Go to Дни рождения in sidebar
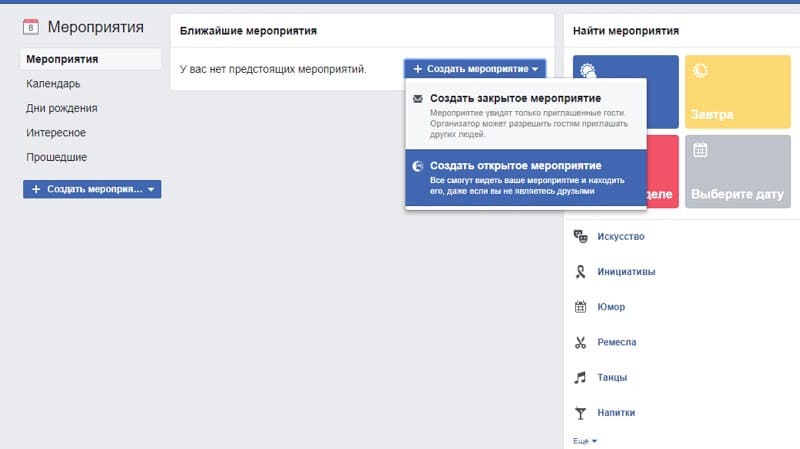The width and height of the screenshot is (800, 449). (61, 108)
